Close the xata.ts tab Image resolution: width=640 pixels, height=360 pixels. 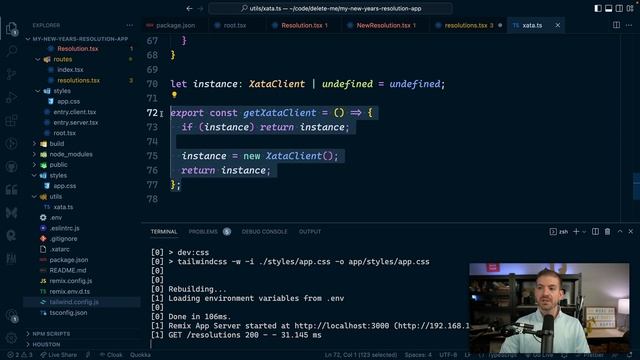[558, 25]
